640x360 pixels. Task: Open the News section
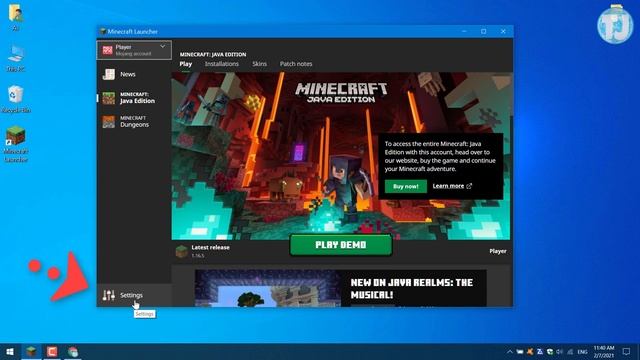click(x=134, y=74)
